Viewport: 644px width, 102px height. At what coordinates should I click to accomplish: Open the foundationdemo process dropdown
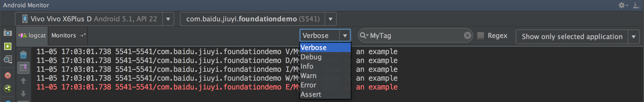tap(331, 19)
